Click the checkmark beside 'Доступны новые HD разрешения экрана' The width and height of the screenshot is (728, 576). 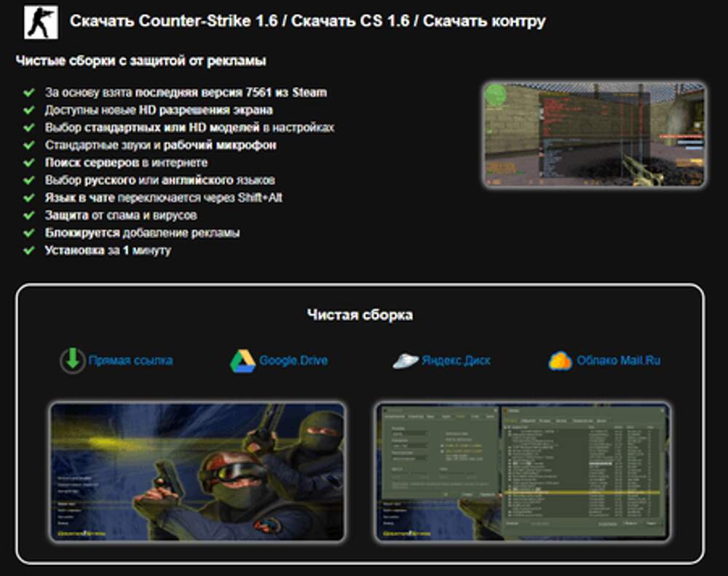[x=29, y=110]
